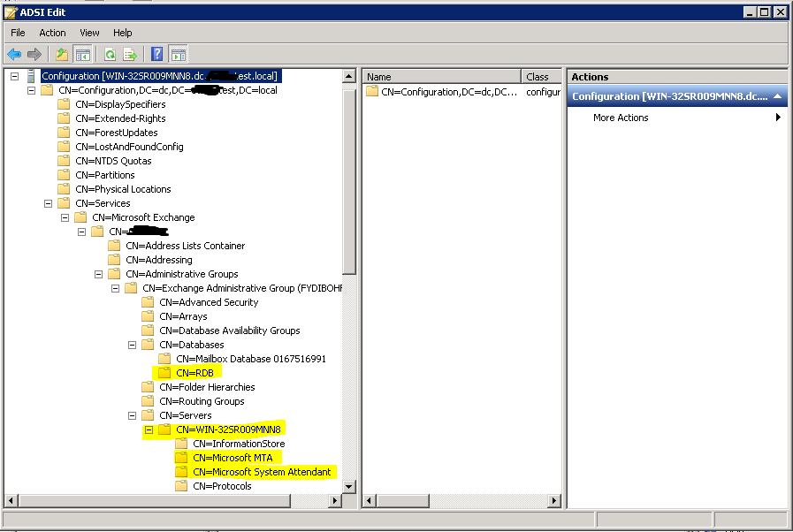The image size is (793, 532).
Task: Select CN=Mailbox Database 0167516991
Action: click(251, 360)
